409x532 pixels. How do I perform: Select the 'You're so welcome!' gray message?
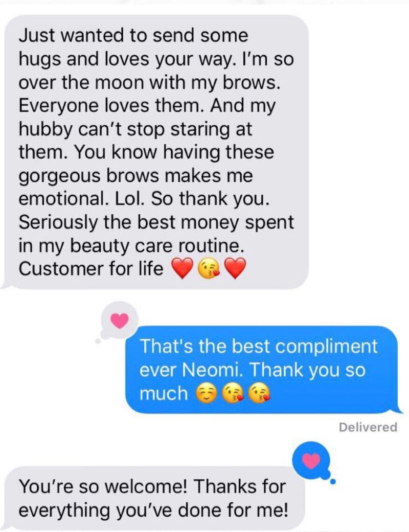pos(153,498)
